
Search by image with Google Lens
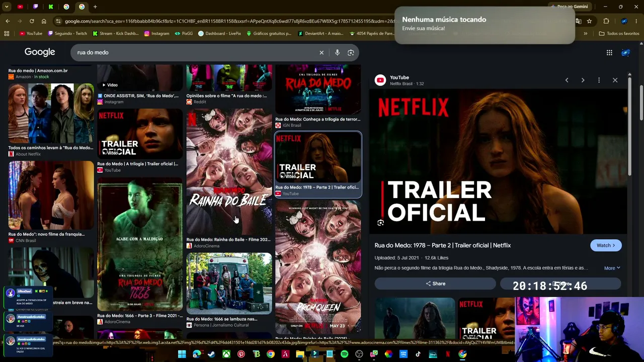coord(351,52)
